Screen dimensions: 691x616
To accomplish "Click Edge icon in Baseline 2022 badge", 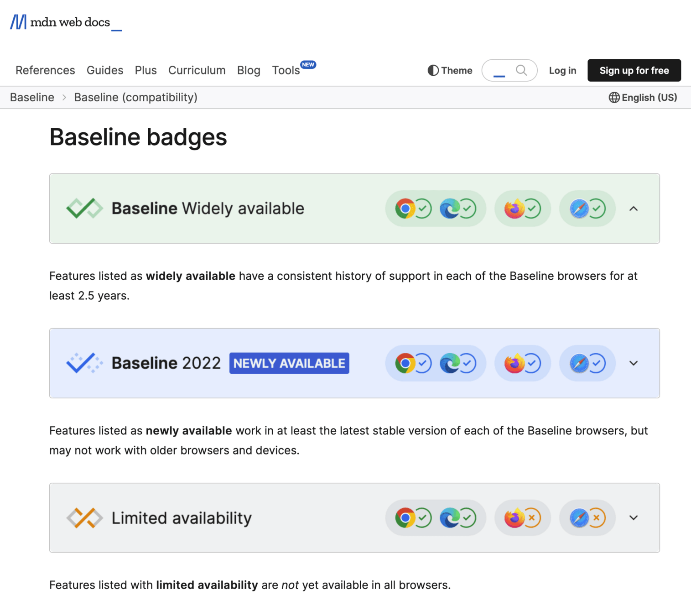I will [450, 363].
